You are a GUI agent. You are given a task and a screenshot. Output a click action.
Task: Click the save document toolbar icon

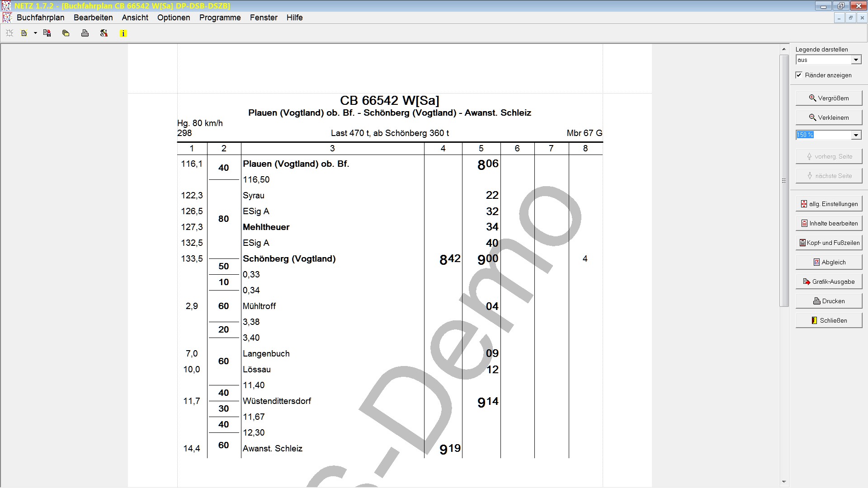pyautogui.click(x=47, y=33)
